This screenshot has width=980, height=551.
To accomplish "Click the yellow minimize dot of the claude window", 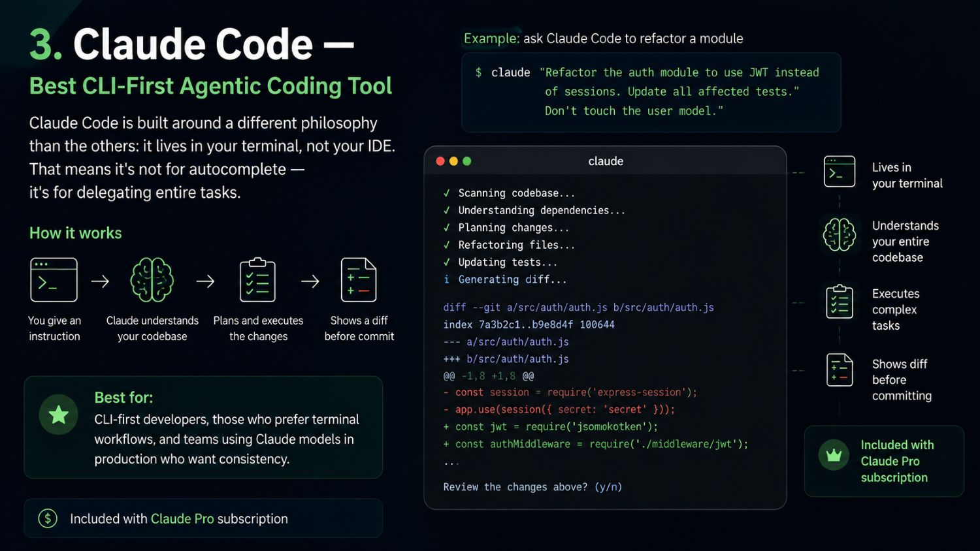I will (x=453, y=161).
